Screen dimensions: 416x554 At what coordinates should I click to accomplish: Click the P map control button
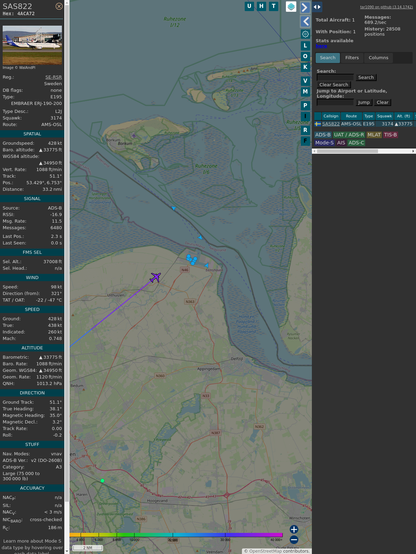point(305,105)
